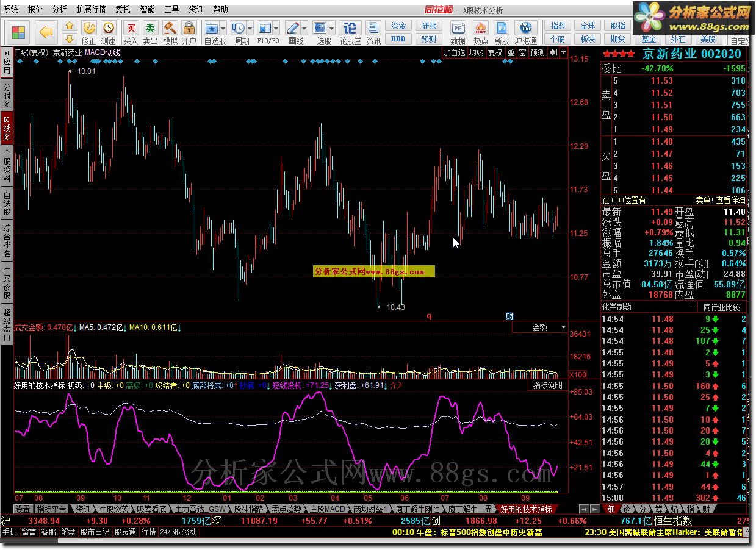Click the 选股 stock picker icon
This screenshot has width=756, height=550.
coord(321,28)
